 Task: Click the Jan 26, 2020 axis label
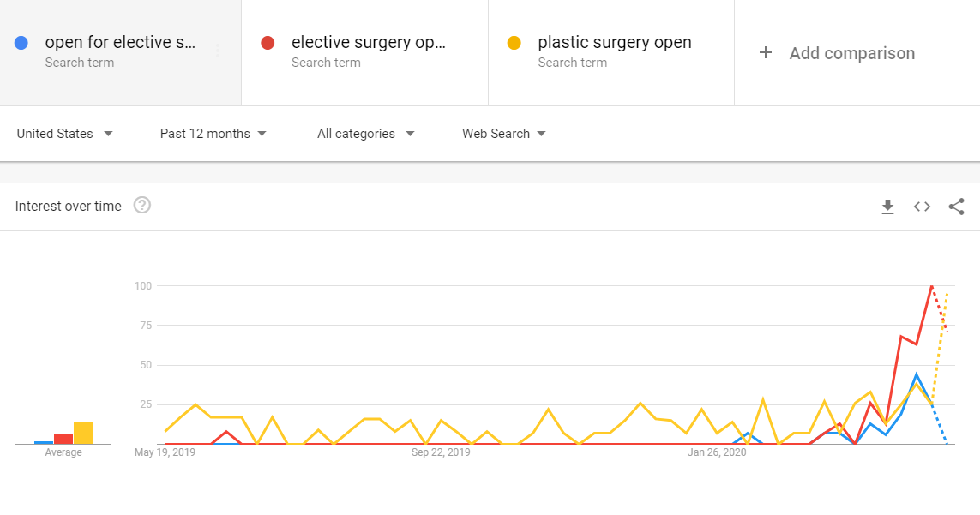coord(717,452)
